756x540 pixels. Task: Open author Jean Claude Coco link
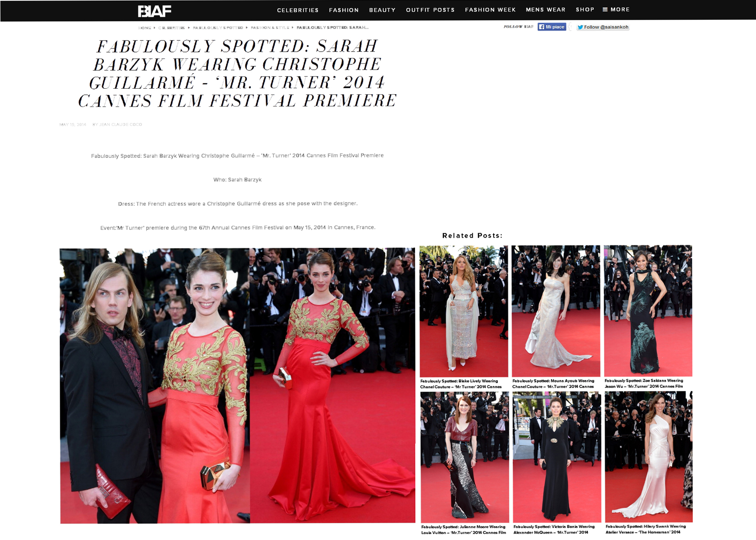121,124
